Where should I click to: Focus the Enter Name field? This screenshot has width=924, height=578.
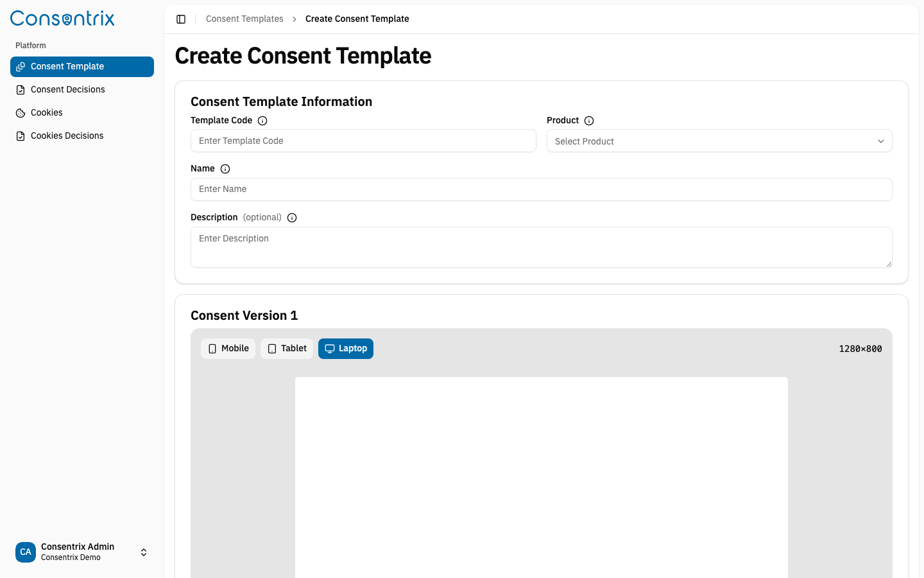[x=542, y=189]
